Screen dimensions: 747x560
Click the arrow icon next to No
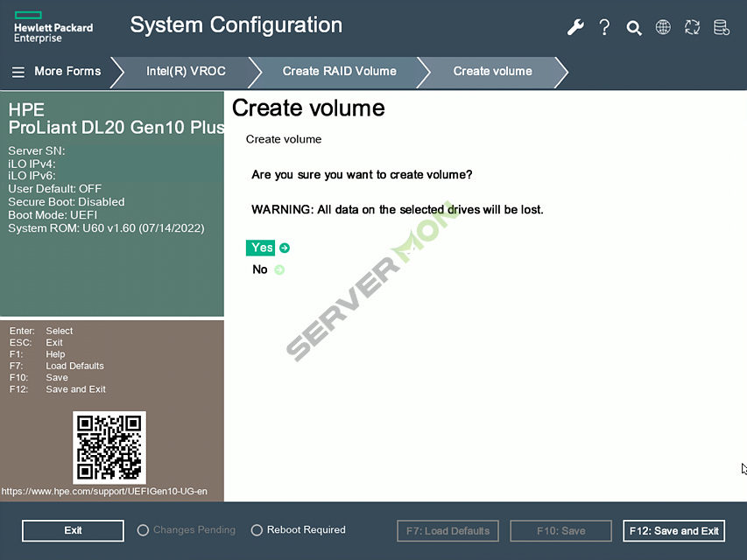tap(279, 269)
